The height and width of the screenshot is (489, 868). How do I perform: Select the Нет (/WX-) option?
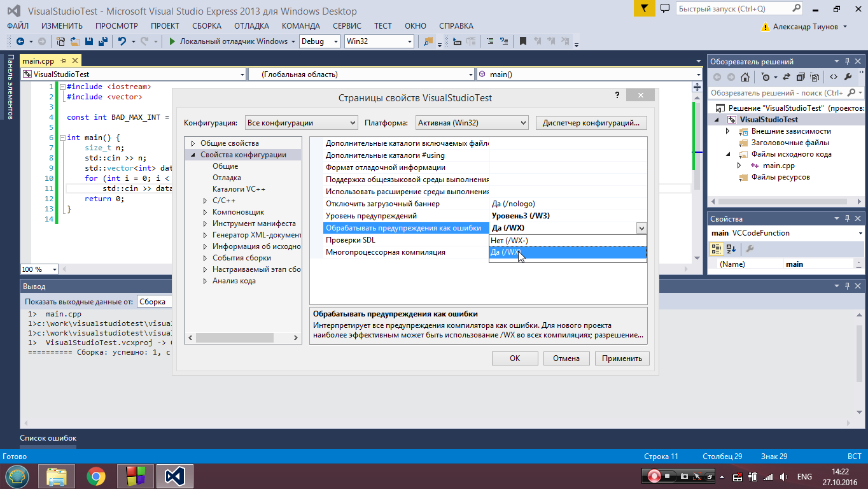click(x=568, y=241)
